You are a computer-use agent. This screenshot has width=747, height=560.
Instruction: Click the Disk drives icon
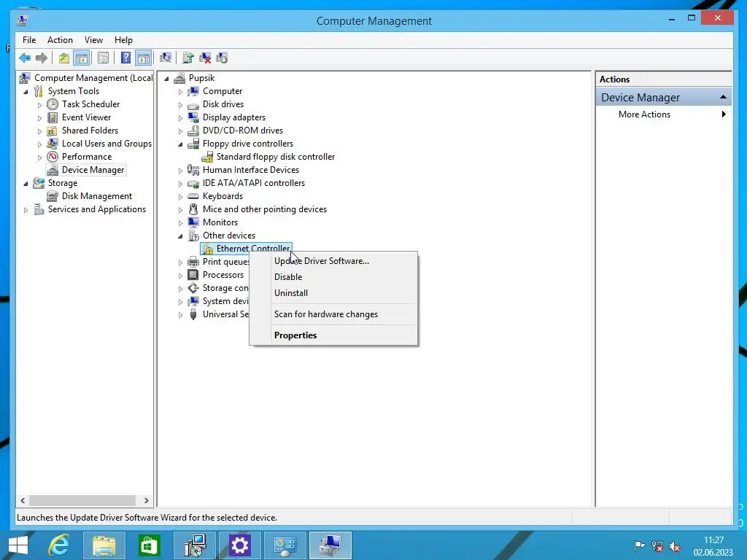193,105
